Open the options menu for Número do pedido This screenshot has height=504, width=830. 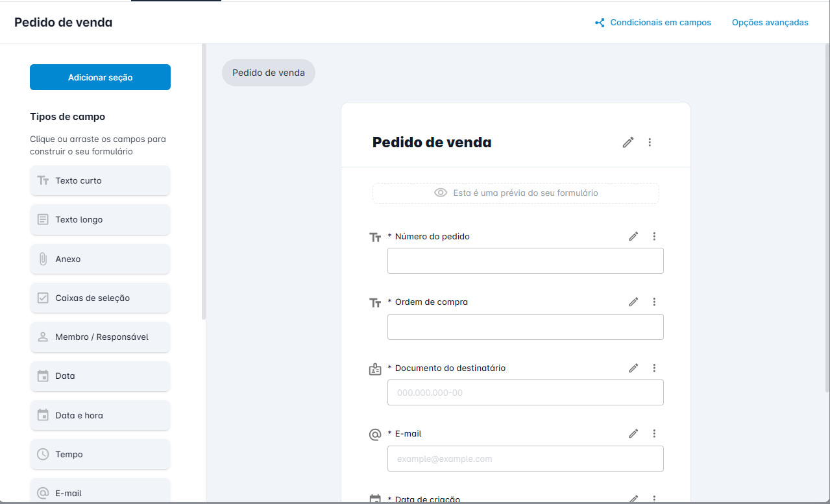(x=654, y=236)
